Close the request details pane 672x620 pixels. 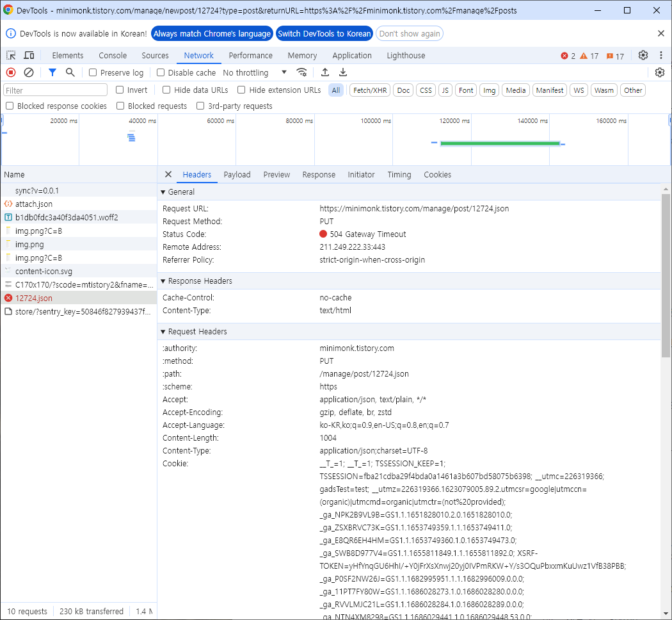(x=168, y=174)
